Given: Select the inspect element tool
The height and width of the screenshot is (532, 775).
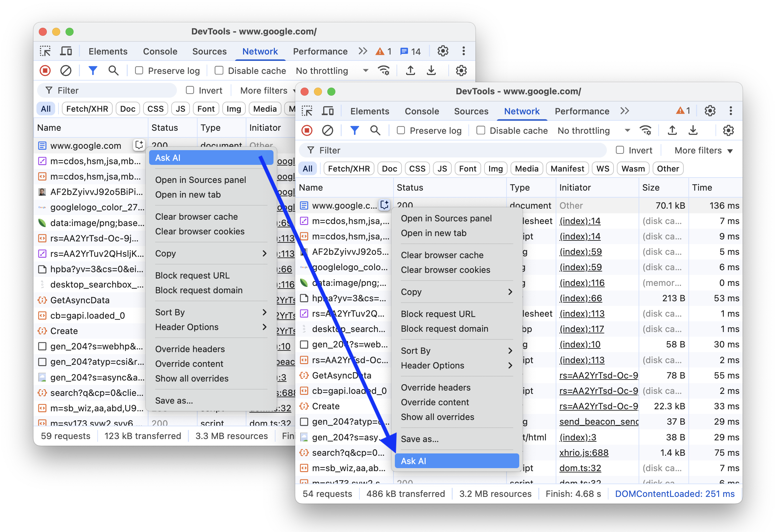Looking at the screenshot, I should click(x=307, y=111).
